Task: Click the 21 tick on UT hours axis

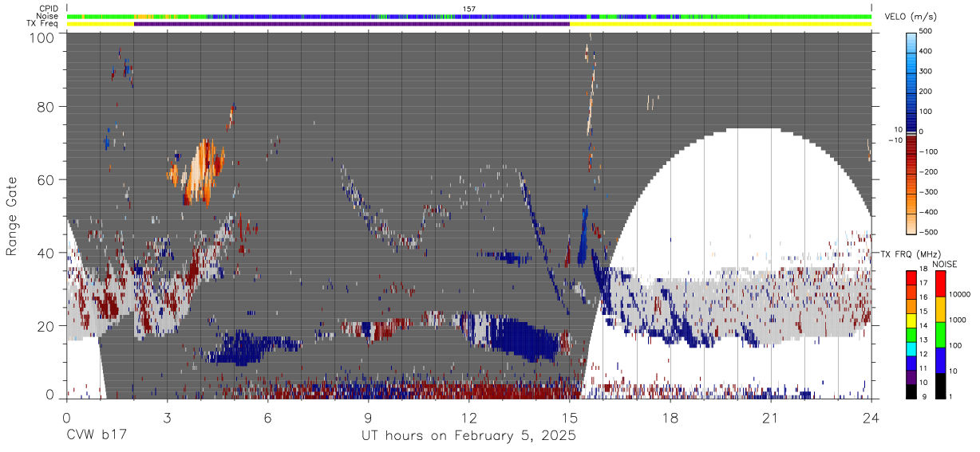Action: [771, 418]
